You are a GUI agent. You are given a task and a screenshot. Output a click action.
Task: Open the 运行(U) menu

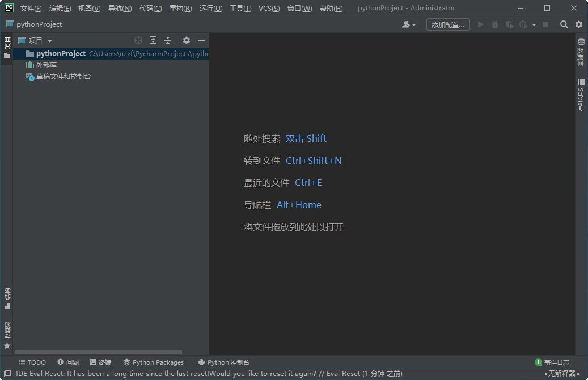[211, 9]
